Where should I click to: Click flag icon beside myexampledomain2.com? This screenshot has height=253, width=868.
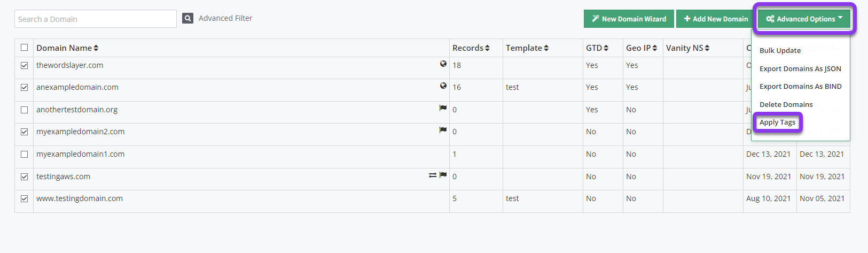pyautogui.click(x=443, y=130)
